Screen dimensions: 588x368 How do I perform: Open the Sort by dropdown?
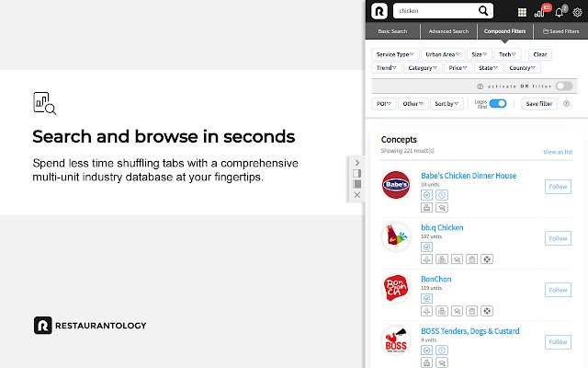(x=447, y=104)
